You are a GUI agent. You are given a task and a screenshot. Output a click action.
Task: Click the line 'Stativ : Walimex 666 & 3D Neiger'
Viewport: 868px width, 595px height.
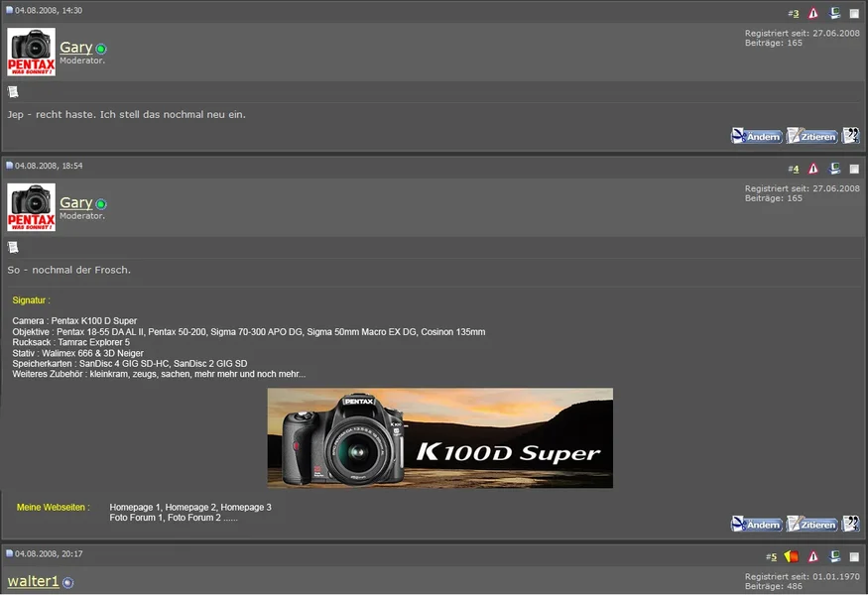78,353
